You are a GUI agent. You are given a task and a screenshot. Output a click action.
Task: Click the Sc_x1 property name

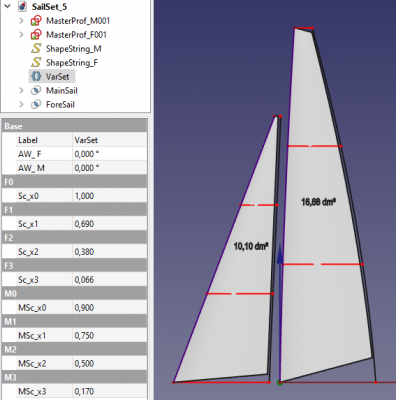tap(28, 224)
